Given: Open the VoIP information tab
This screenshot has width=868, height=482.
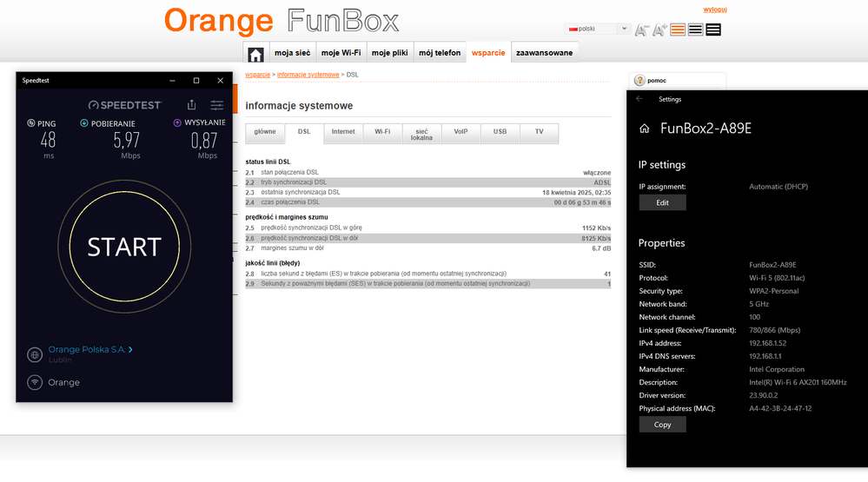Looking at the screenshot, I should (x=461, y=132).
